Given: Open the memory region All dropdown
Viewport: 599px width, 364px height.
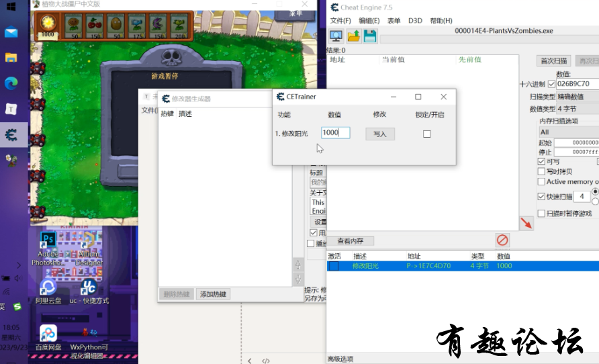Looking at the screenshot, I should (569, 132).
